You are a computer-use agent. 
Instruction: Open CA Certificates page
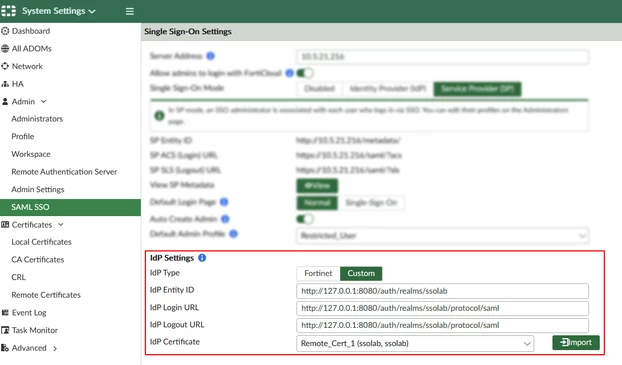(38, 259)
